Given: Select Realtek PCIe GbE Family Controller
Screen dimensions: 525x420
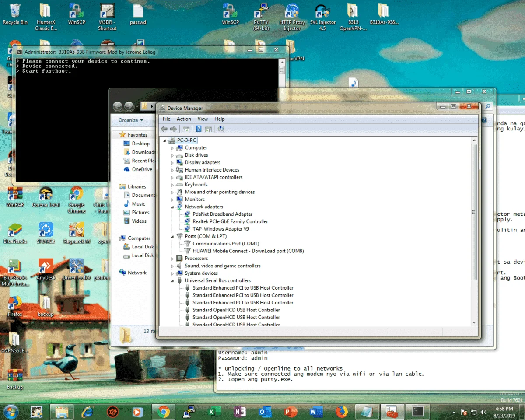Looking at the screenshot, I should click(x=230, y=222).
